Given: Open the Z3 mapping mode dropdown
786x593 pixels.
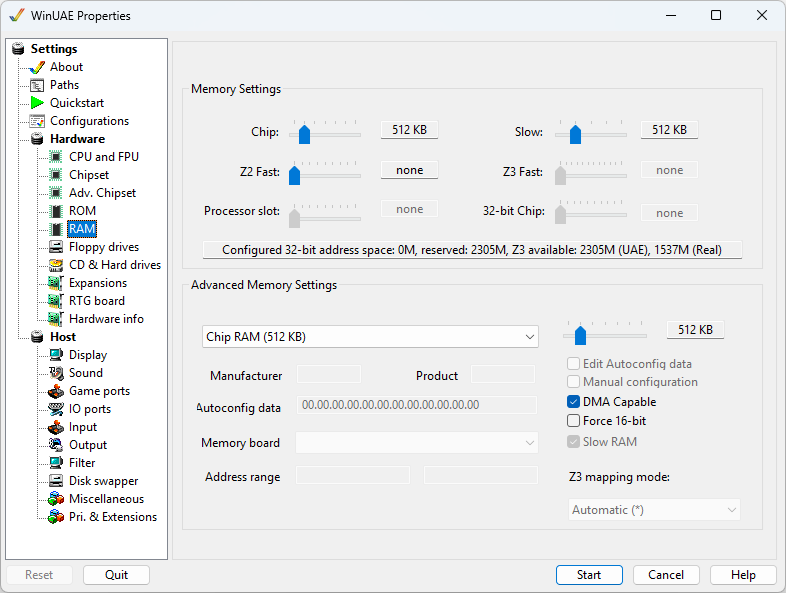Looking at the screenshot, I should pos(654,510).
